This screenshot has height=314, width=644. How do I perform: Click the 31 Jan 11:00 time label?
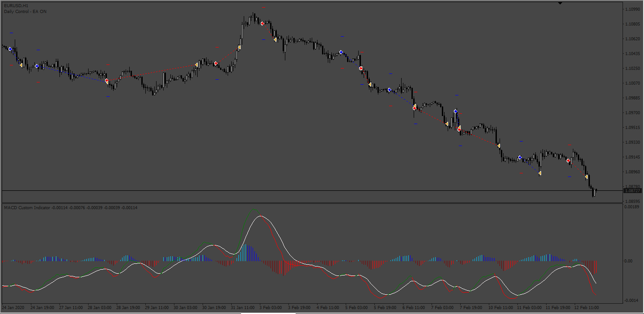(243, 308)
